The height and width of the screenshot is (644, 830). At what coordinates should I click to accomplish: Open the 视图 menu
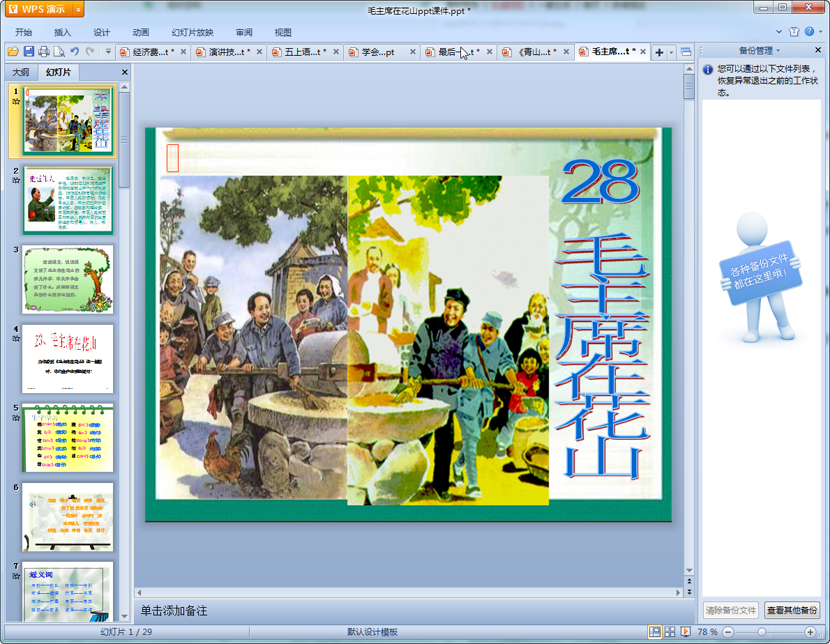tap(283, 32)
